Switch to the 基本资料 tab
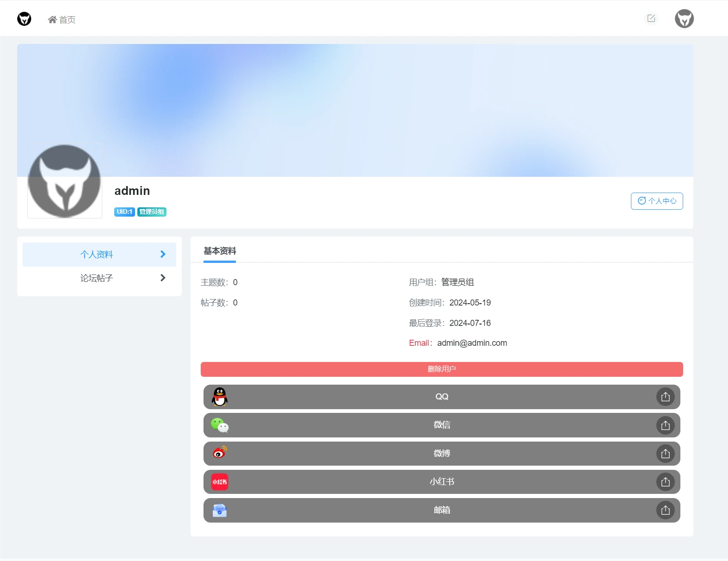This screenshot has height=561, width=728. pyautogui.click(x=220, y=251)
